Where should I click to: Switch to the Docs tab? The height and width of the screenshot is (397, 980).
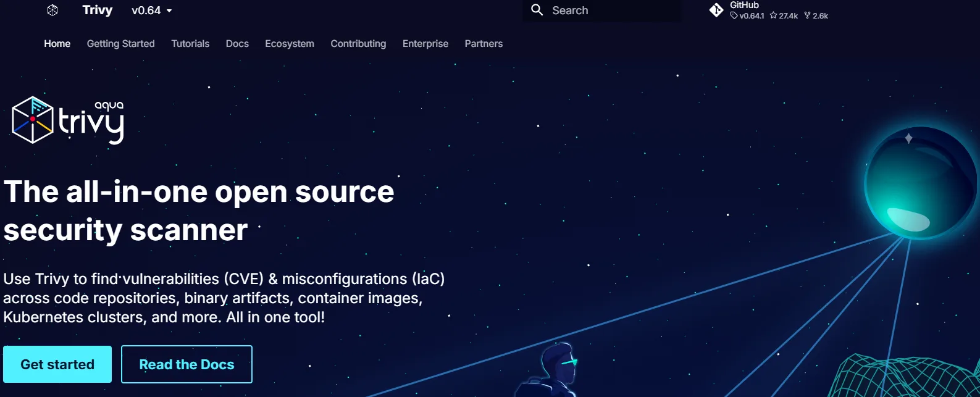(237, 44)
